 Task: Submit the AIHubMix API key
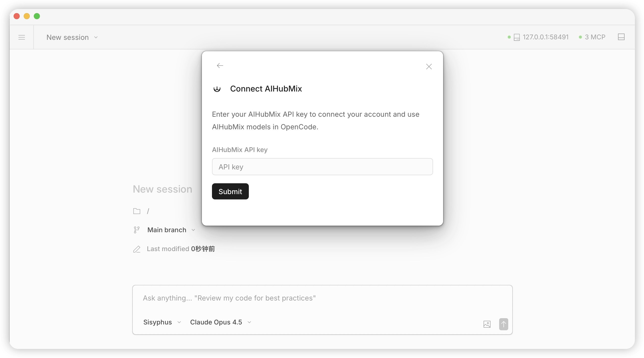pos(230,191)
